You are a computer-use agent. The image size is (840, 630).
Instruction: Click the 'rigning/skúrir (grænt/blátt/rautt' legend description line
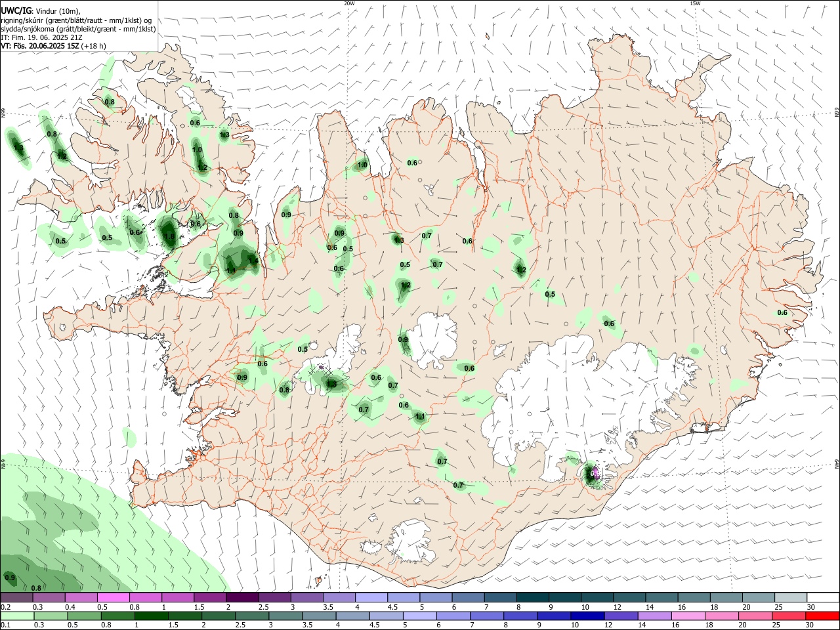click(76, 20)
